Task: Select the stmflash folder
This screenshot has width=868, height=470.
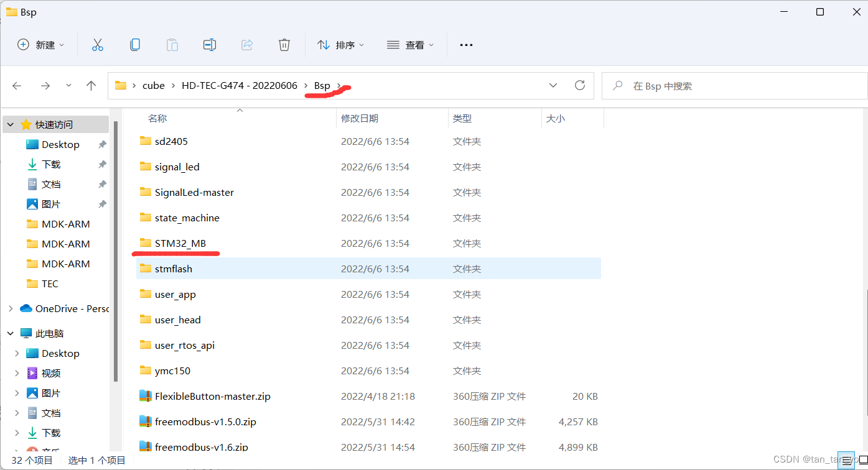Action: (x=368, y=269)
